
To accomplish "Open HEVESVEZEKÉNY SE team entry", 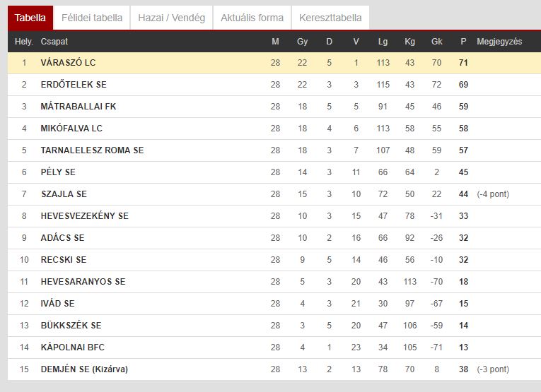I will [x=85, y=216].
